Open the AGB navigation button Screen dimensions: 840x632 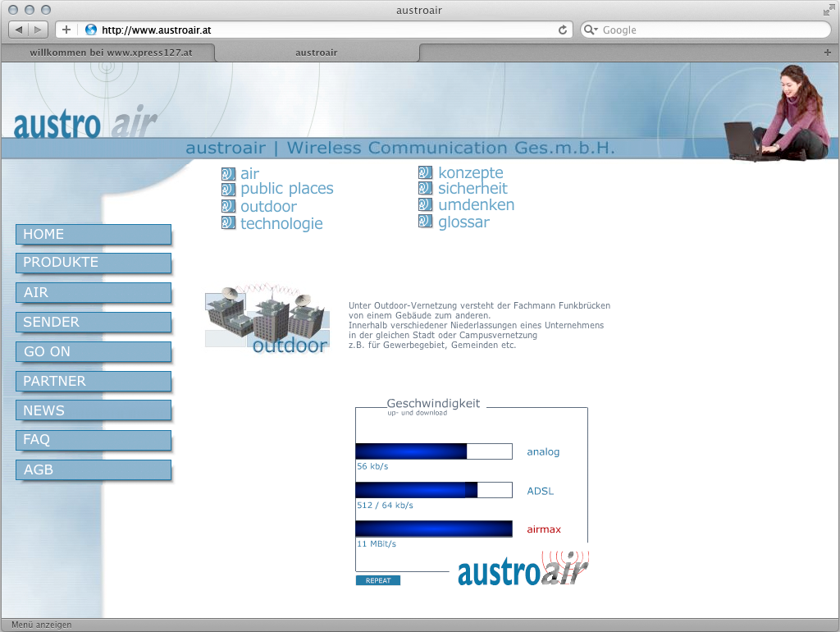tap(94, 469)
